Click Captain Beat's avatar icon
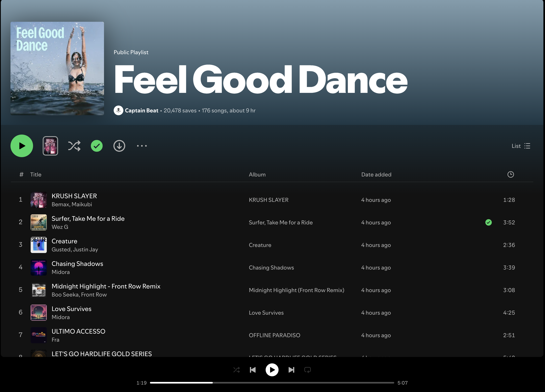Viewport: 545px width, 392px height. point(118,111)
